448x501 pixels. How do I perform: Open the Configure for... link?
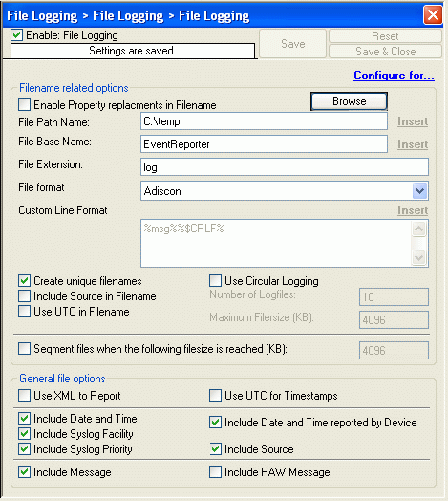[394, 76]
